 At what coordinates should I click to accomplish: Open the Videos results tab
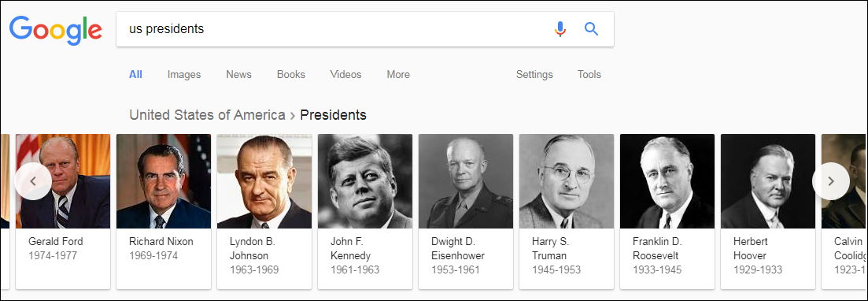click(x=345, y=74)
